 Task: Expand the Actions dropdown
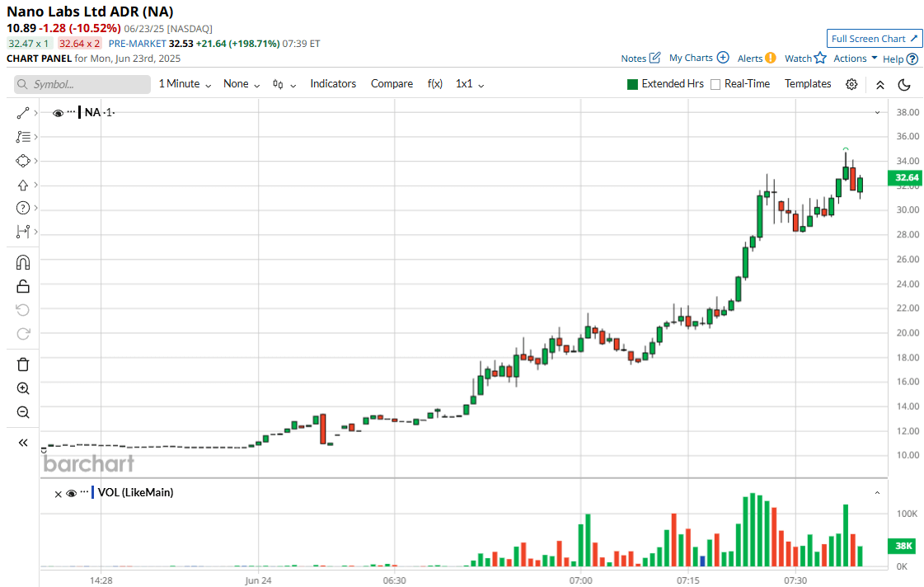855,59
